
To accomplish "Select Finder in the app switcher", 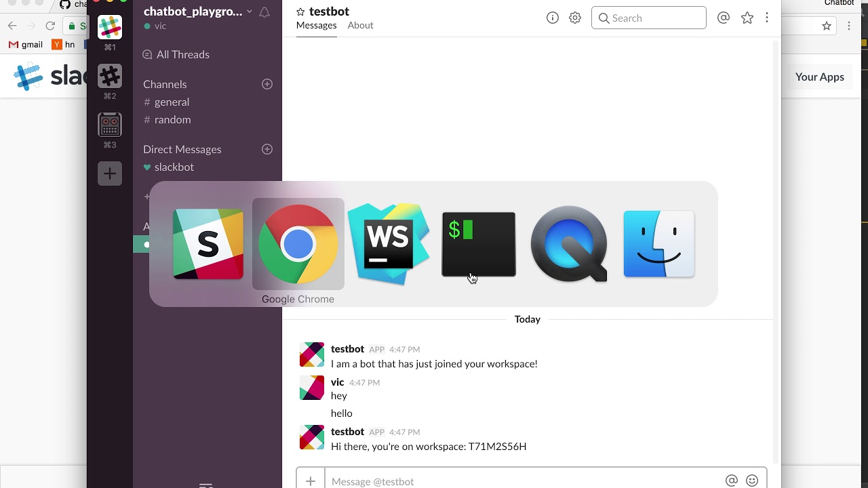I will click(x=659, y=244).
